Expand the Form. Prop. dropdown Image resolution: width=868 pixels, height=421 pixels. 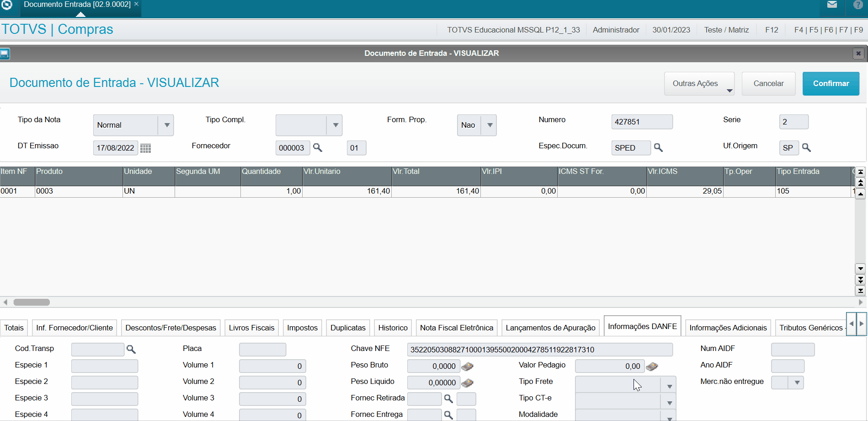click(x=489, y=125)
